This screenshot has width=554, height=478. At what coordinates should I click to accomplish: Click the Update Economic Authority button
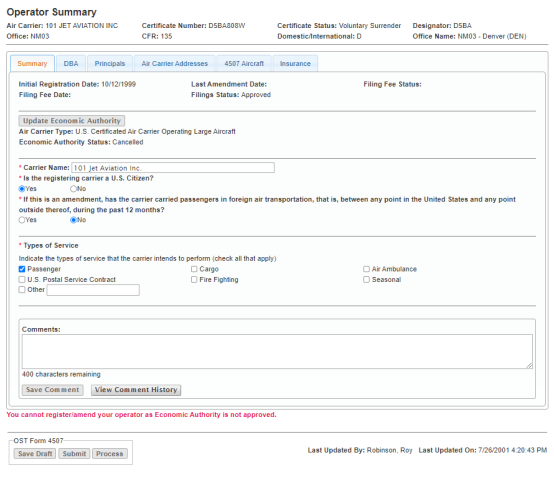coord(72,121)
